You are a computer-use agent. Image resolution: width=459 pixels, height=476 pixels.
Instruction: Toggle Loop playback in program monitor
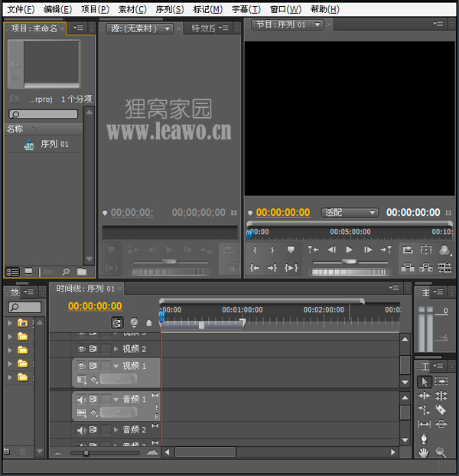pos(408,249)
